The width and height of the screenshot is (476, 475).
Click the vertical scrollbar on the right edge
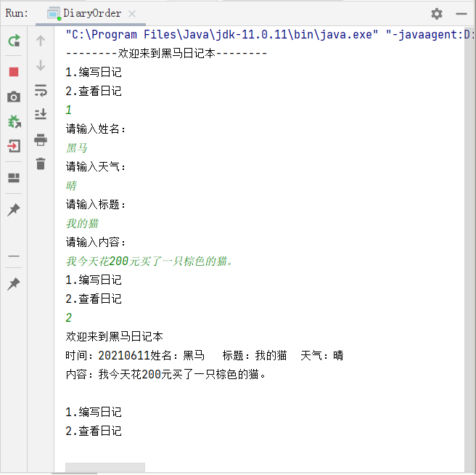pos(469,218)
